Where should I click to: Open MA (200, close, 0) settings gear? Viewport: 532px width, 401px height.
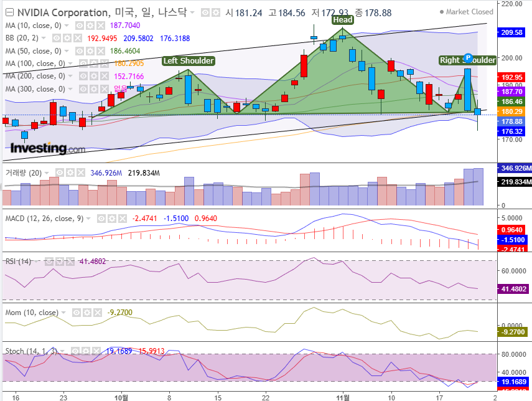pyautogui.click(x=93, y=76)
